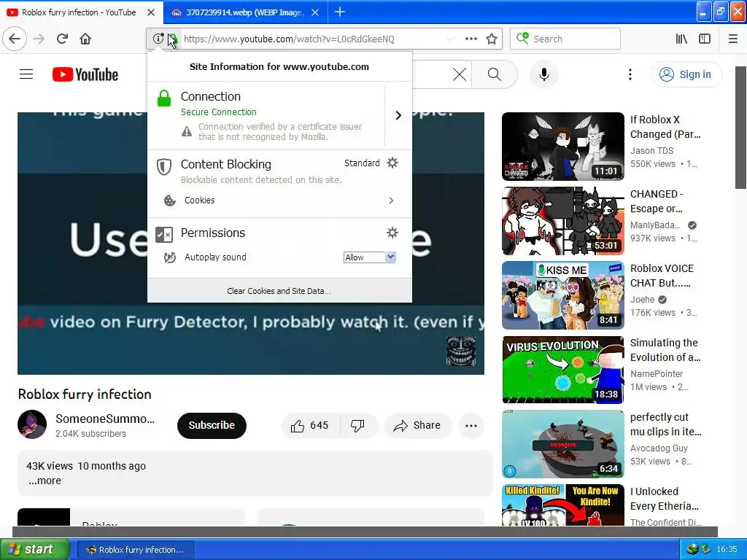Image resolution: width=747 pixels, height=560 pixels.
Task: Click the YouTube search magnifier button
Action: (495, 74)
